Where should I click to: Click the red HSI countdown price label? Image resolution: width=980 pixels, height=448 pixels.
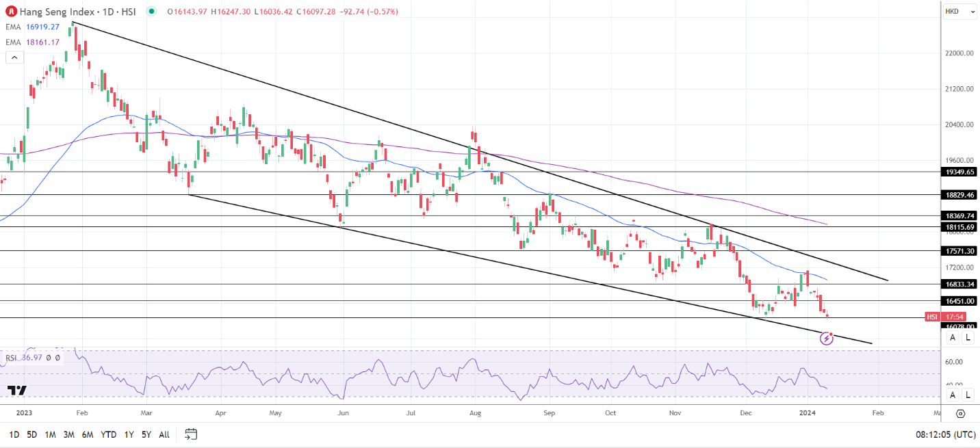pyautogui.click(x=946, y=317)
